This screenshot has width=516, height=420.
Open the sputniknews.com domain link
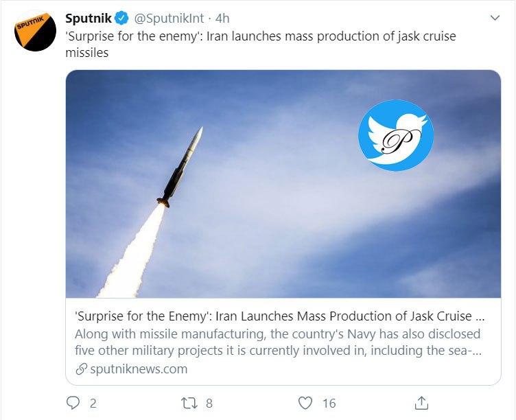tap(139, 369)
